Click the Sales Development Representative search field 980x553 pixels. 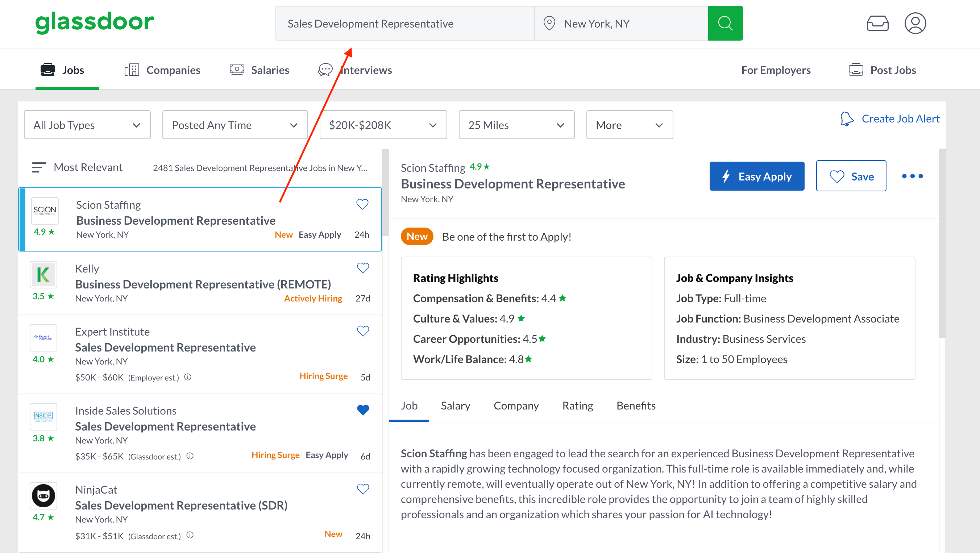point(405,23)
